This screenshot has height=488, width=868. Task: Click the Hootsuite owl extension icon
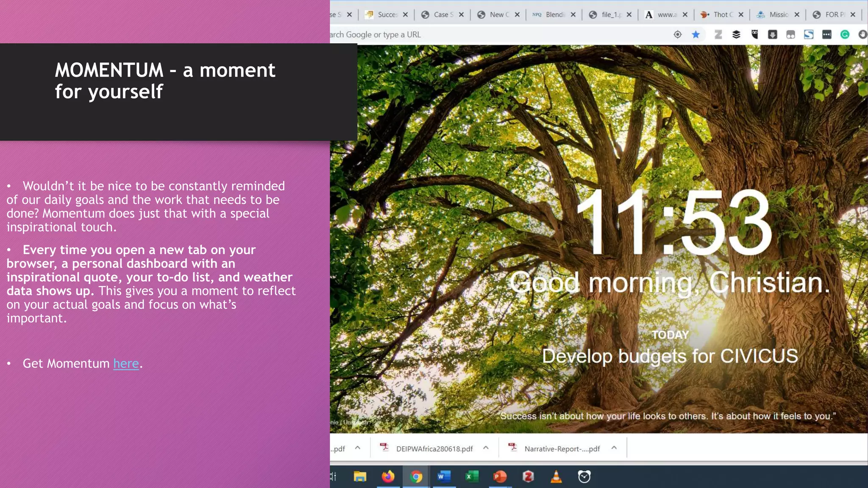754,35
